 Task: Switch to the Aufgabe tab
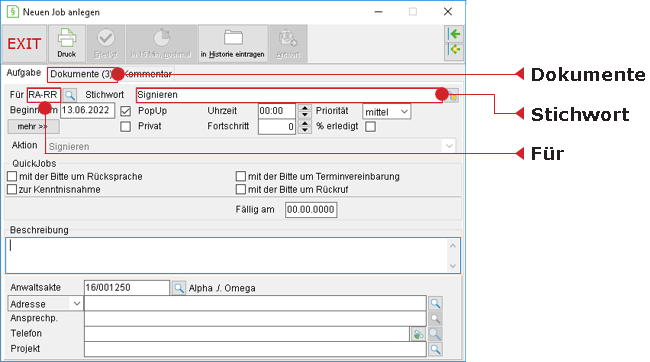pos(24,73)
